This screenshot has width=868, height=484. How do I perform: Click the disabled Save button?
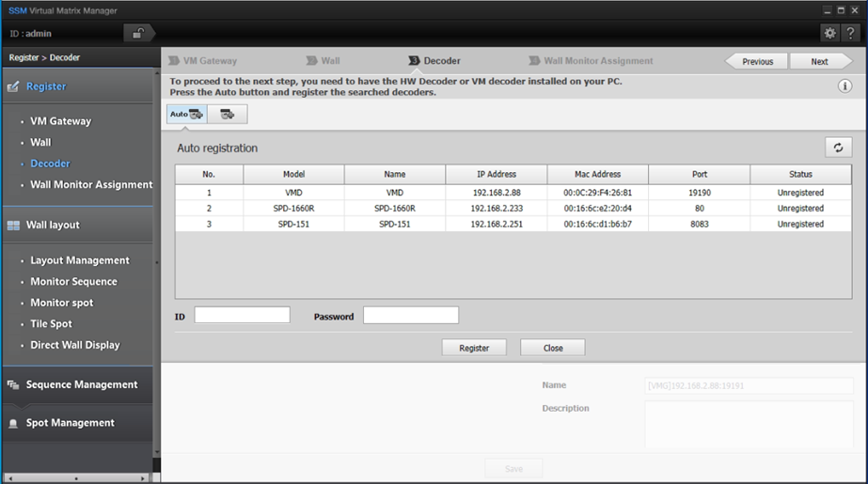[x=513, y=469]
